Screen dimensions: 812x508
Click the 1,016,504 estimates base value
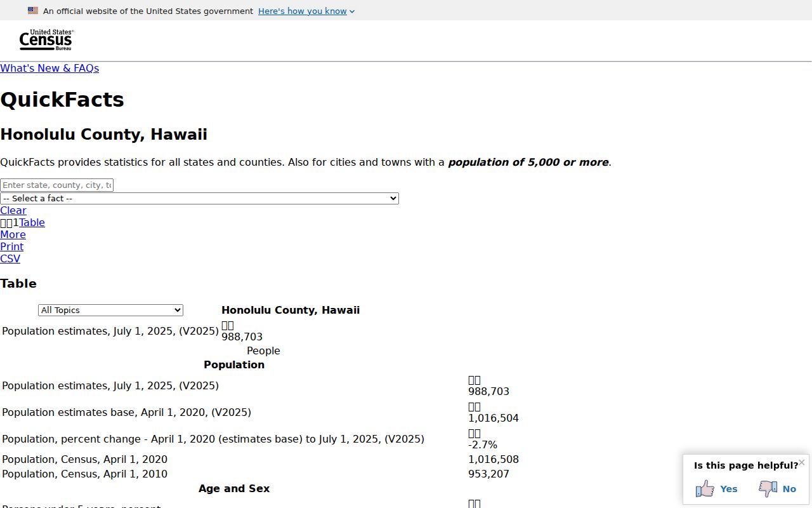[x=494, y=418]
